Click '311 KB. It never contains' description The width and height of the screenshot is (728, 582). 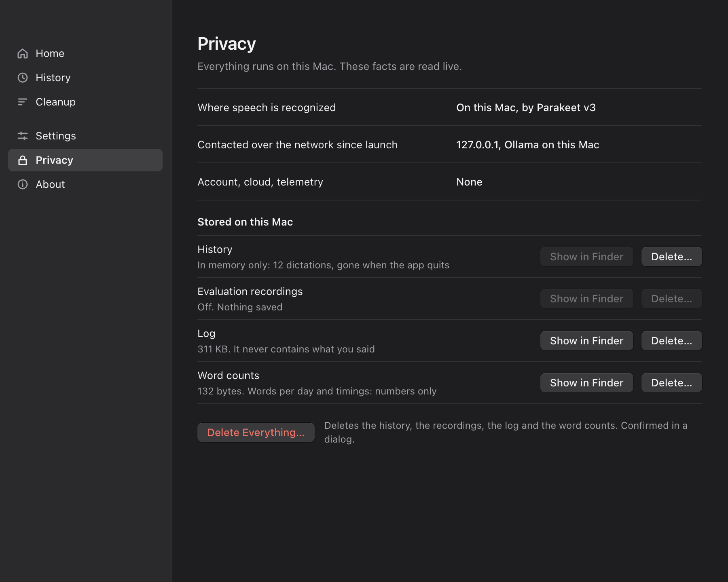[x=286, y=349]
